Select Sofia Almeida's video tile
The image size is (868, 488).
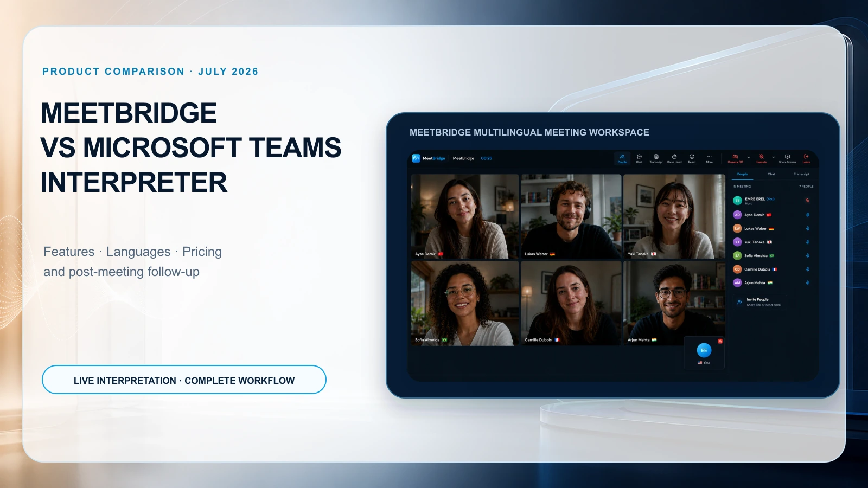pos(464,303)
